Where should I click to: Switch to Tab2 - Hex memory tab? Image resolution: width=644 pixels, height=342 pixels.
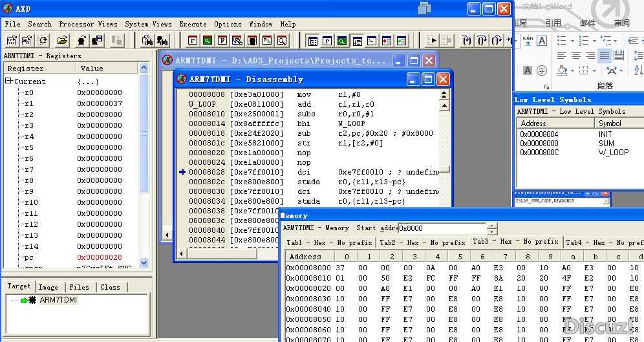(422, 242)
